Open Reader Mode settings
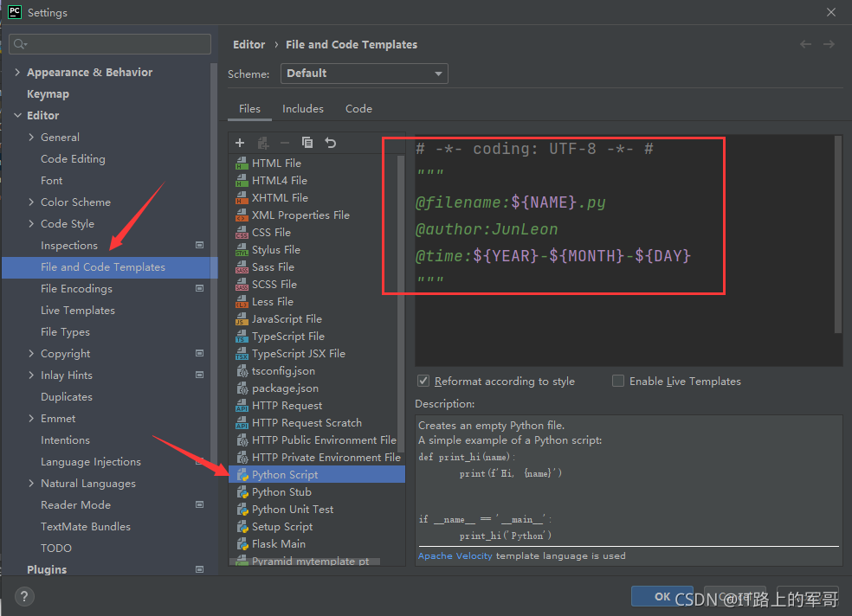The image size is (852, 616). [x=75, y=504]
